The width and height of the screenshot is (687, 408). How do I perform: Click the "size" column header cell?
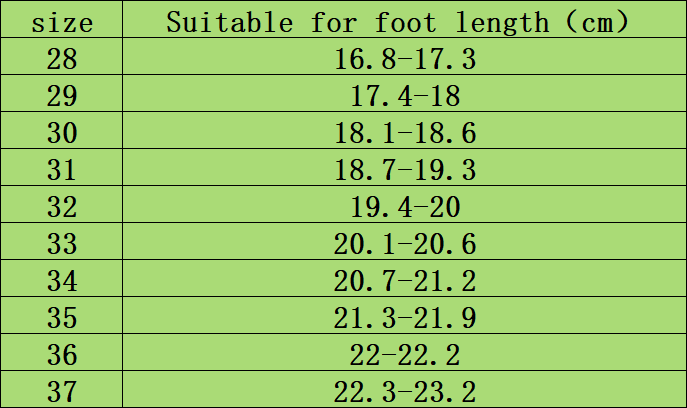point(62,22)
